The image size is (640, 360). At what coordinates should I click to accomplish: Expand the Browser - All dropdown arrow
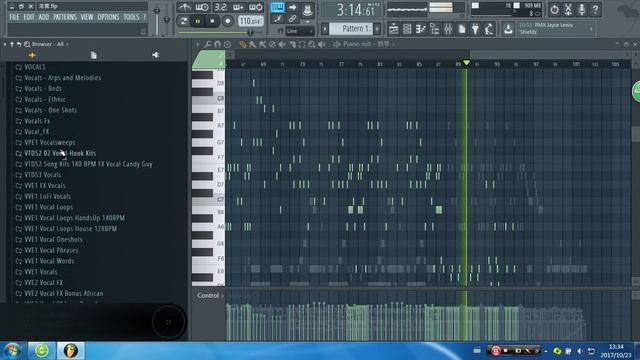coord(67,44)
